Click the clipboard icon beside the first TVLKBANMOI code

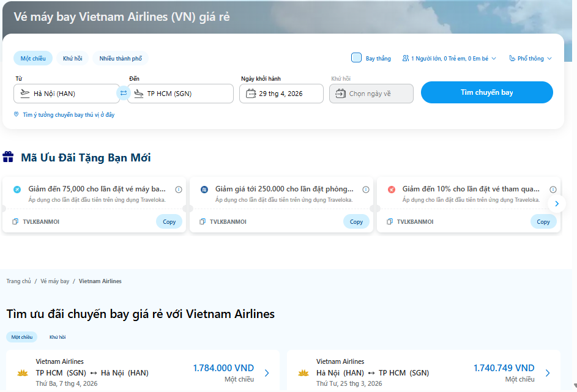(14, 221)
